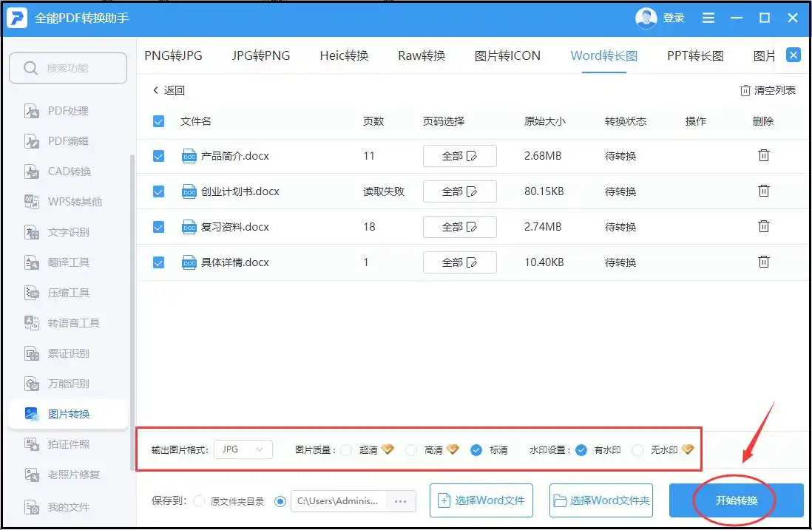Viewport: 812px width, 530px height.
Task: Close the tab strip with X icon
Action: tap(793, 55)
